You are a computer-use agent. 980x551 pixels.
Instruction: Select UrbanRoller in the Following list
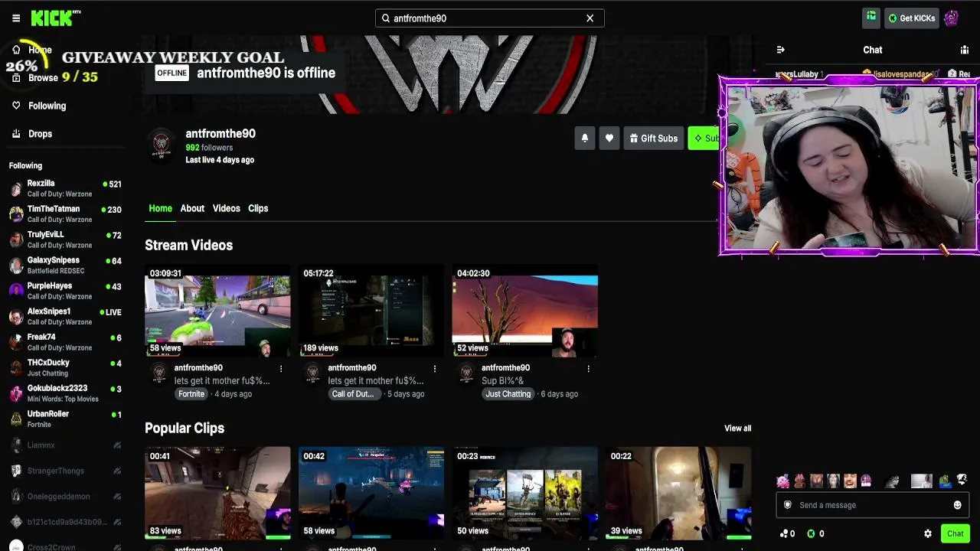(x=66, y=419)
